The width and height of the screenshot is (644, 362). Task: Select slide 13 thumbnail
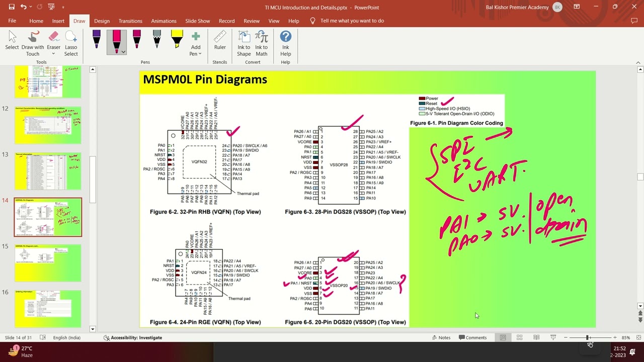point(48,171)
